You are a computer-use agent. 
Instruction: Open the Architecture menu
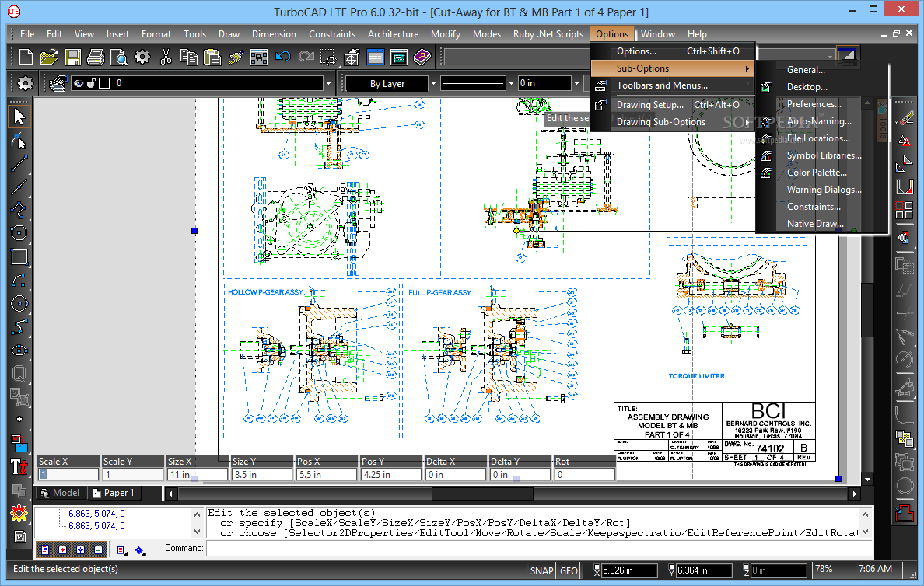(x=393, y=34)
